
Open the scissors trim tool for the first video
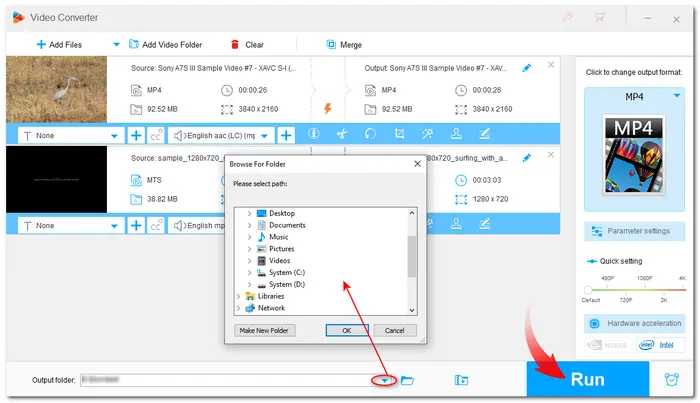coord(342,133)
